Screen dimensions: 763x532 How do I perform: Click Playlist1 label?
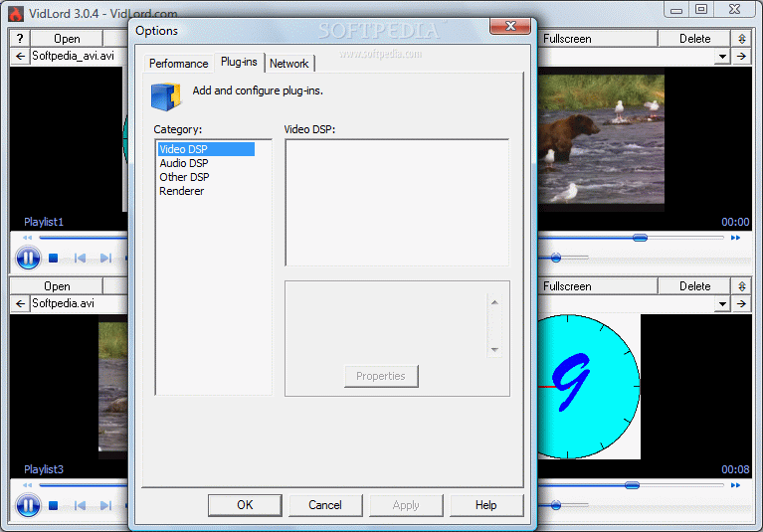coord(44,222)
